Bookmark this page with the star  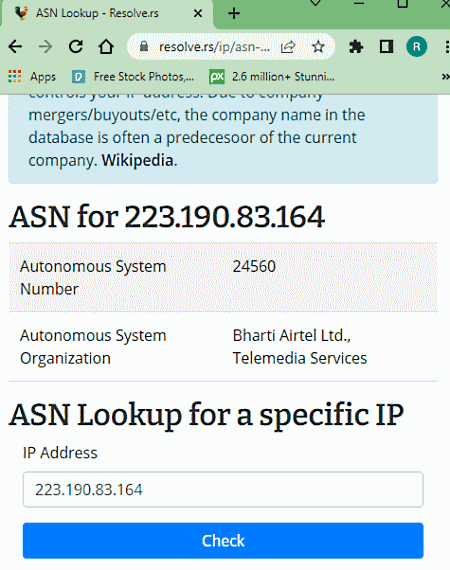tap(318, 47)
